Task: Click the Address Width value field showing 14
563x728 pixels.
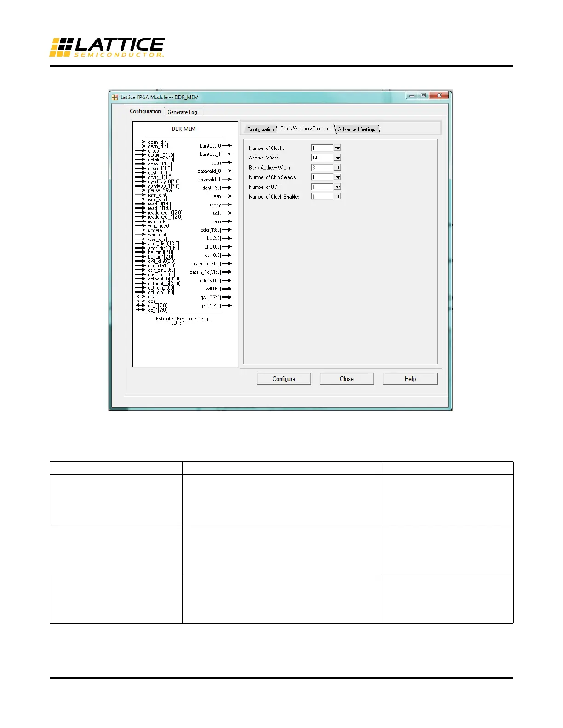Action: 322,158
